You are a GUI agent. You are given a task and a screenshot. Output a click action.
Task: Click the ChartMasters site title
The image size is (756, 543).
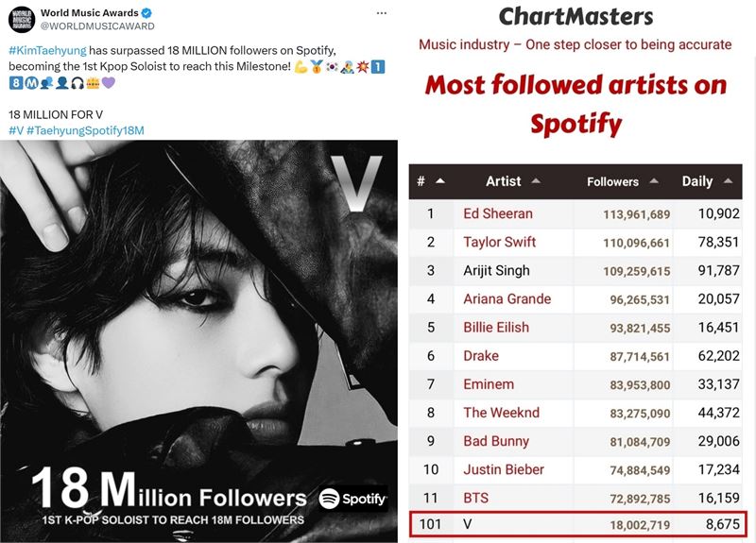[576, 17]
